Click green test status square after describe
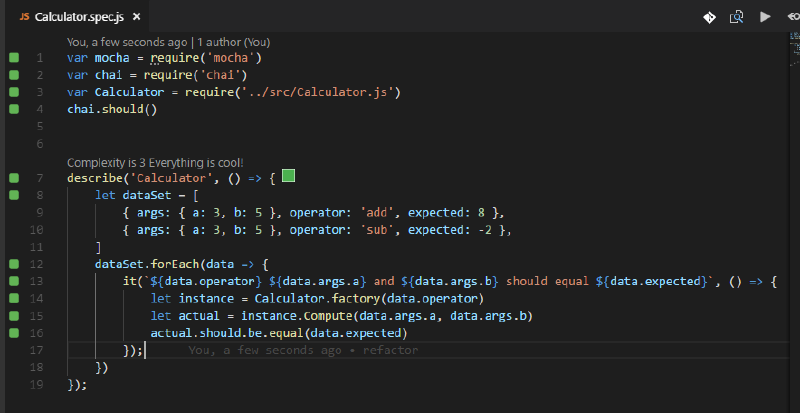The width and height of the screenshot is (800, 413). point(288,177)
